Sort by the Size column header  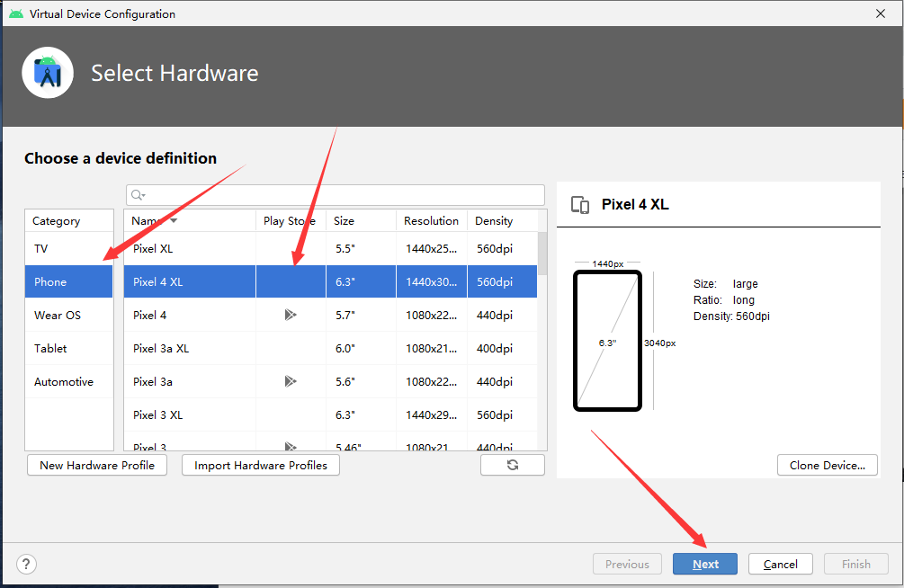click(362, 221)
